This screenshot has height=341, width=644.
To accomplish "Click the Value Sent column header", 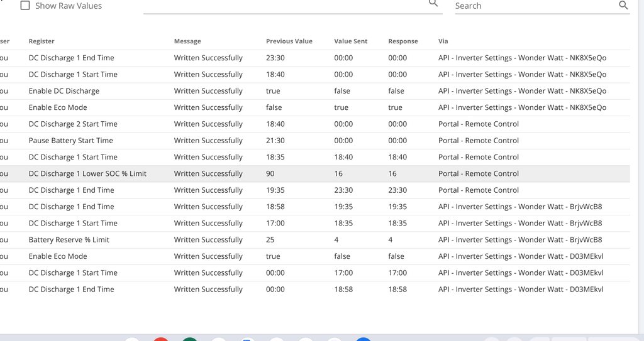I will tap(350, 41).
